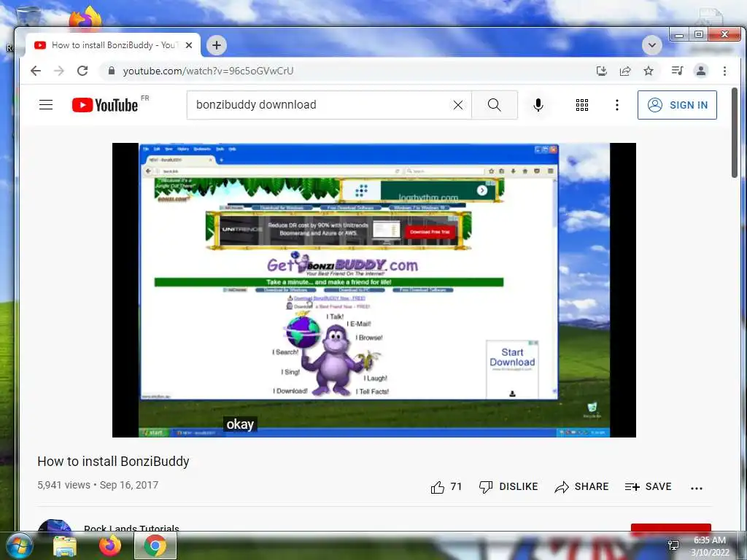Open the media control icon in toolbar
The image size is (747, 560).
(677, 71)
